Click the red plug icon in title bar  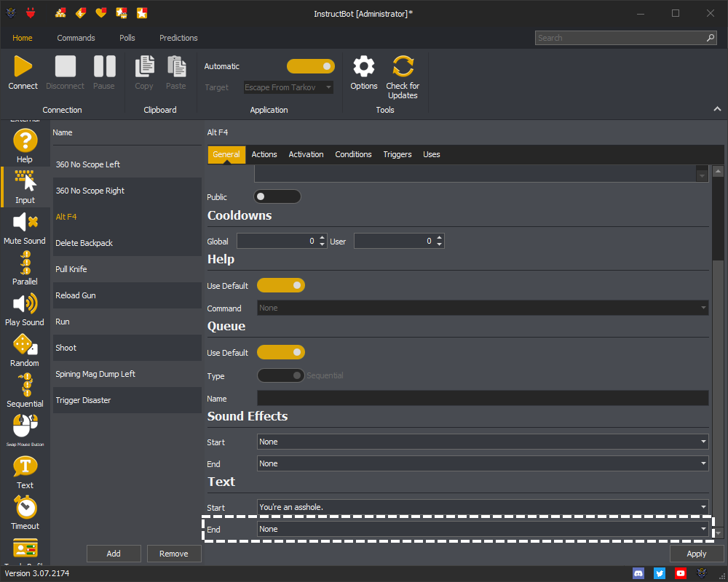[31, 13]
